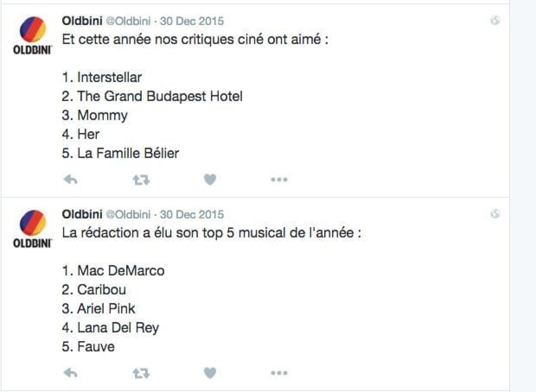The image size is (536, 392).
Task: Like the film critics top 5 tweet
Action: click(210, 180)
